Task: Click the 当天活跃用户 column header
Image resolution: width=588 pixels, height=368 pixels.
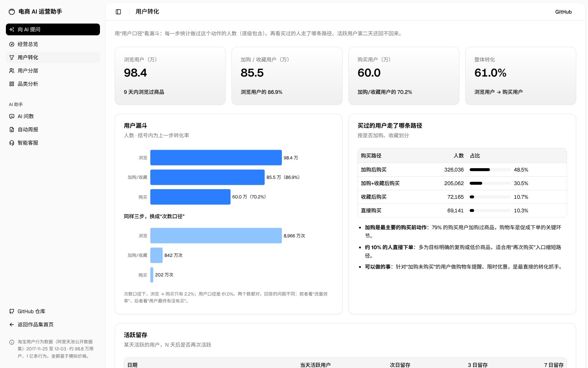Action: click(315, 365)
